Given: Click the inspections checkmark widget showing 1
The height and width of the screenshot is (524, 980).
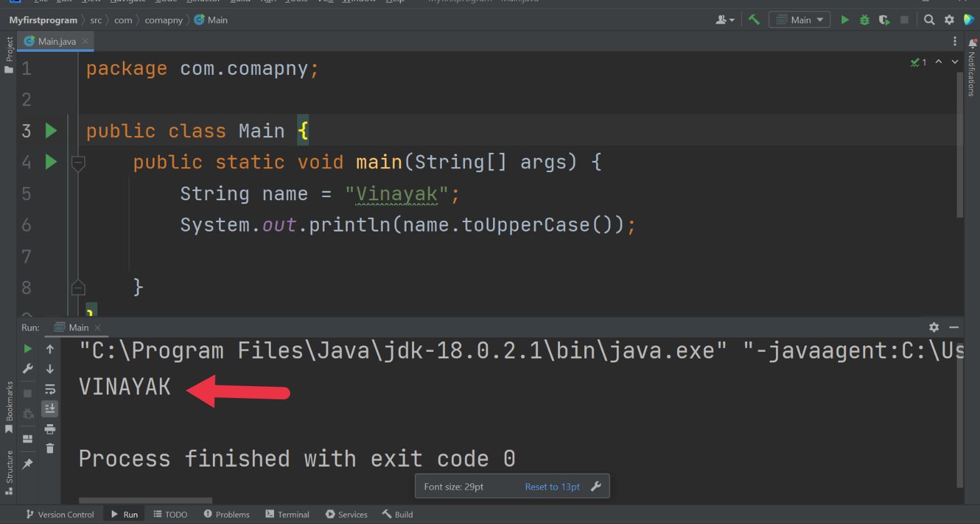Looking at the screenshot, I should tap(918, 62).
